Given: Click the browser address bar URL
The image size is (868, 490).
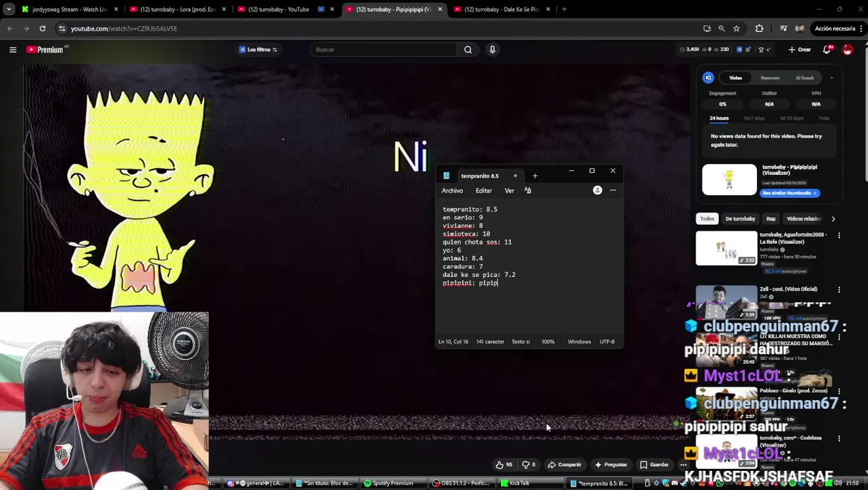Looking at the screenshot, I should pos(124,29).
